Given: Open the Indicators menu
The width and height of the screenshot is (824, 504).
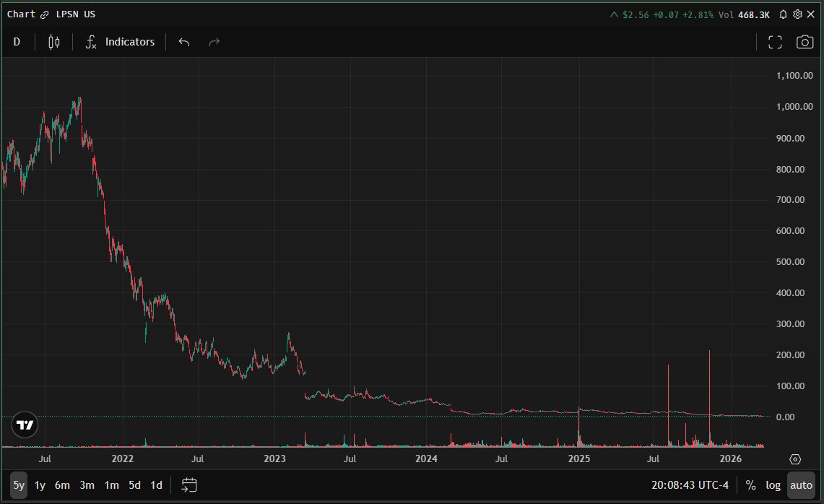Looking at the screenshot, I should pos(120,42).
